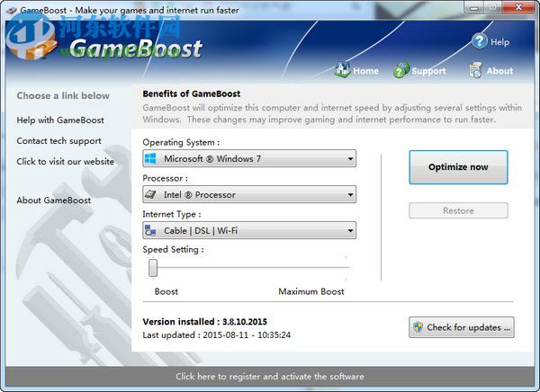
Task: Expand the Processor dropdown arrow
Action: tap(350, 194)
